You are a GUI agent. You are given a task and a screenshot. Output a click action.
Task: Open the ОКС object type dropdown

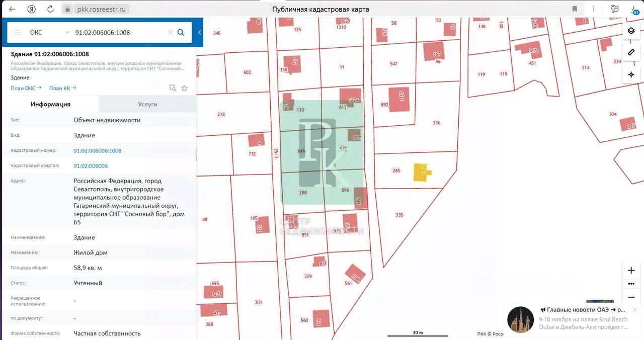[x=50, y=32]
